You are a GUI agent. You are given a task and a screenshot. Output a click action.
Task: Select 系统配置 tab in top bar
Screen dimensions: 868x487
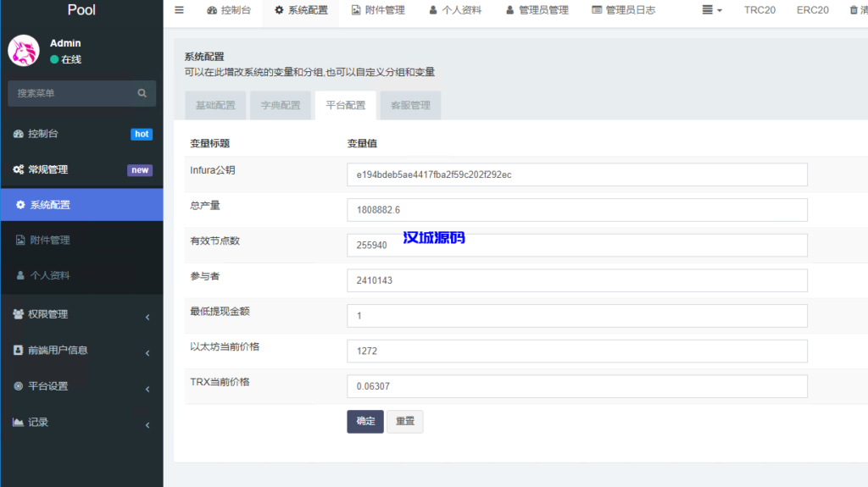point(301,10)
